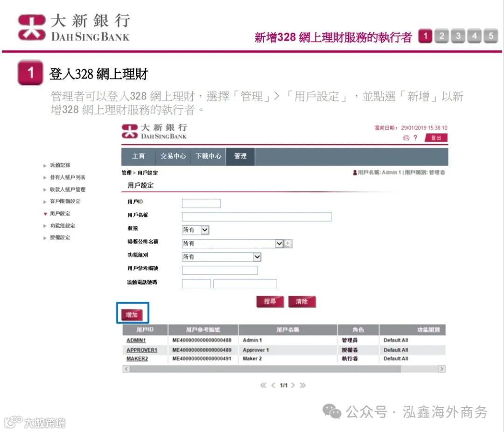Expand 授權設定 in side menu
Viewport: 504px width, 432px height.
(x=57, y=237)
